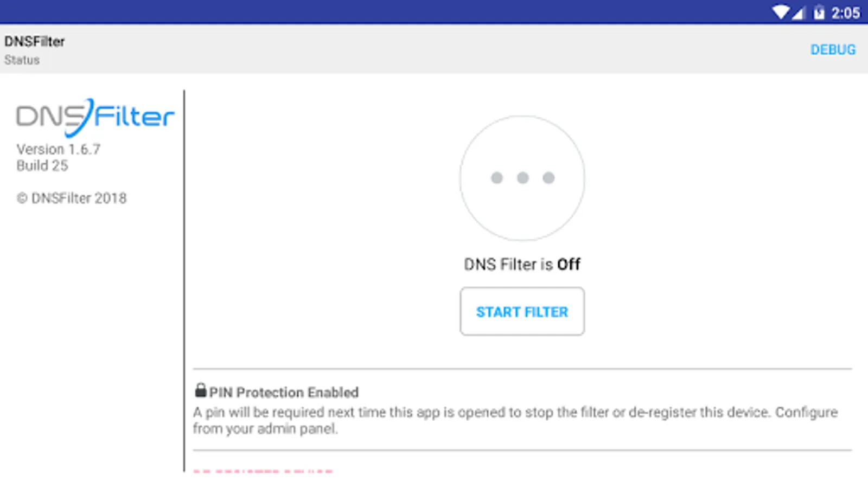
Task: Open the DEBUG option in header
Action: [833, 49]
